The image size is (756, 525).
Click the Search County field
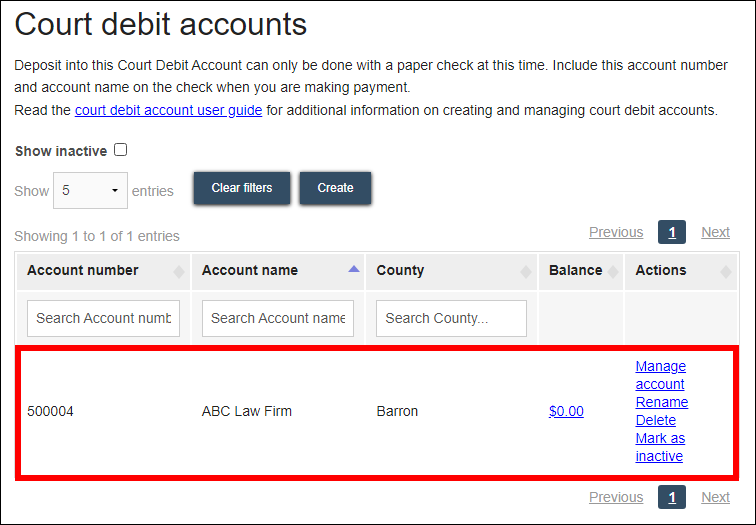click(452, 318)
